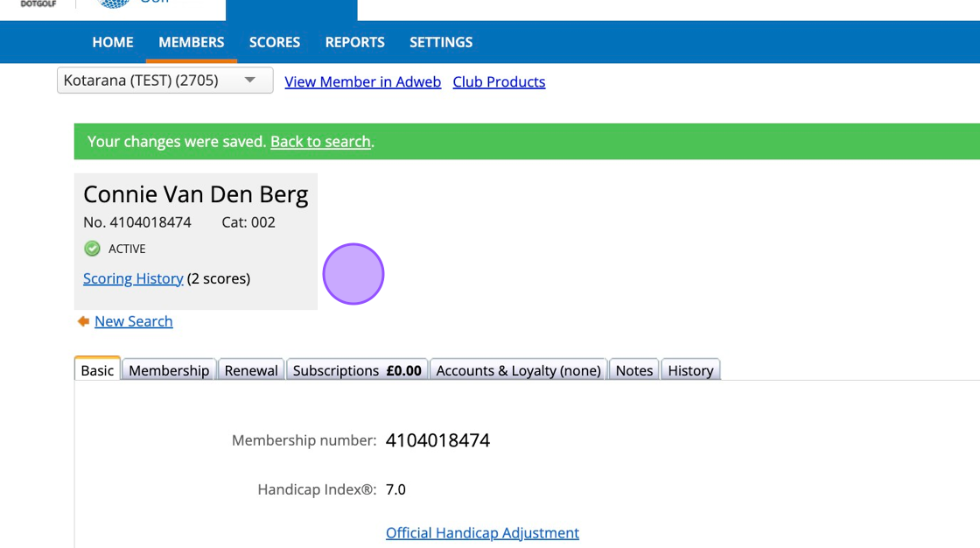Show the Notes tab
The height and width of the screenshot is (548, 980).
tap(634, 370)
